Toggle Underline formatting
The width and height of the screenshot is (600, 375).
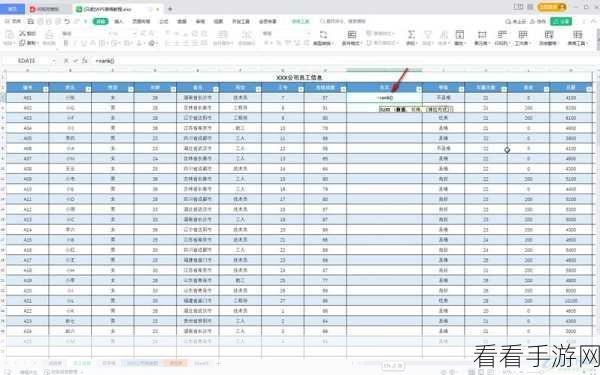[84, 43]
